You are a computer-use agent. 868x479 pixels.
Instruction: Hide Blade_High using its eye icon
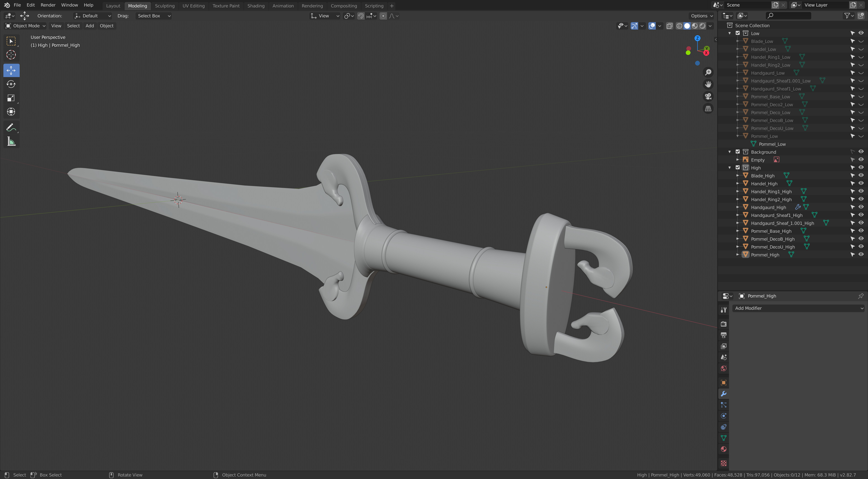861,176
